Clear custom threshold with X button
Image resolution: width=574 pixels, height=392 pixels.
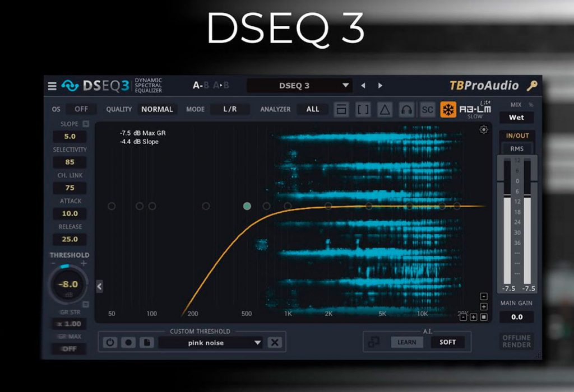275,342
